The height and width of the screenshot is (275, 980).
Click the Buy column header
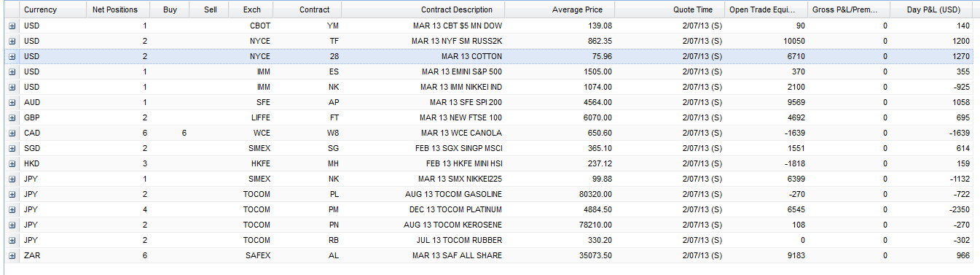170,9
